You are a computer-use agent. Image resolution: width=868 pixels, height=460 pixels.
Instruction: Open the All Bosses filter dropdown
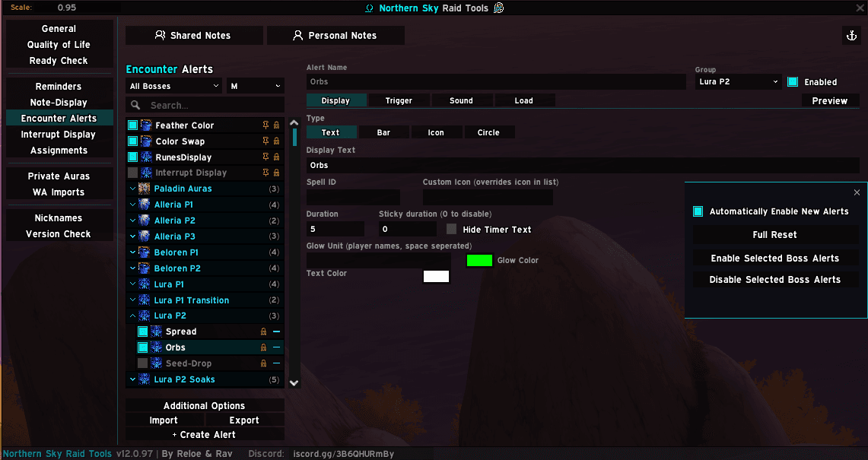(174, 87)
